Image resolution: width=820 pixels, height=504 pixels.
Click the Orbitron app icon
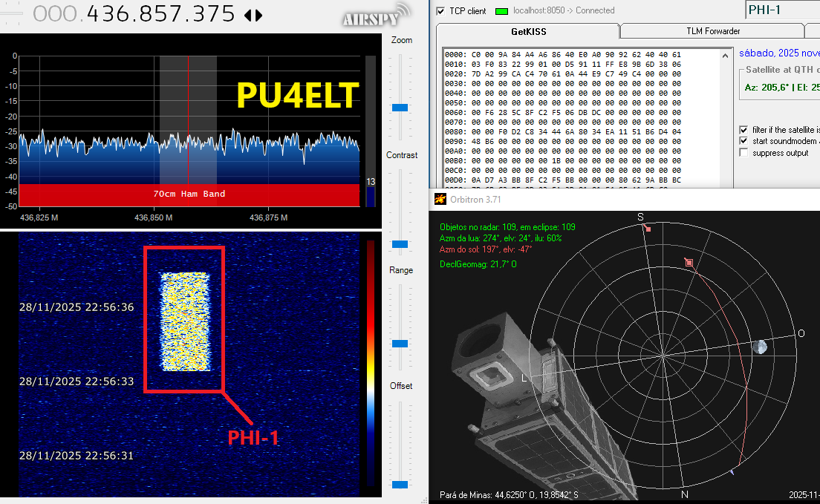coord(440,199)
